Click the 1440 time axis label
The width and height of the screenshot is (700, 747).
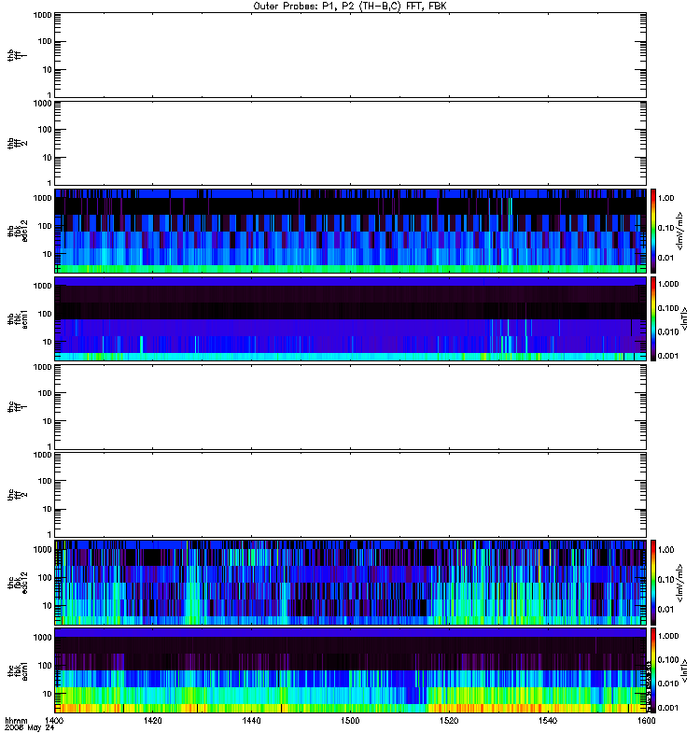251,721
